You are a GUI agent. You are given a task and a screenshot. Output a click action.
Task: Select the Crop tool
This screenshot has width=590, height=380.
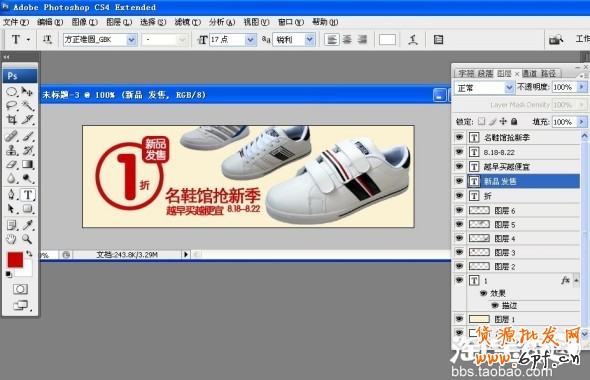click(x=11, y=120)
